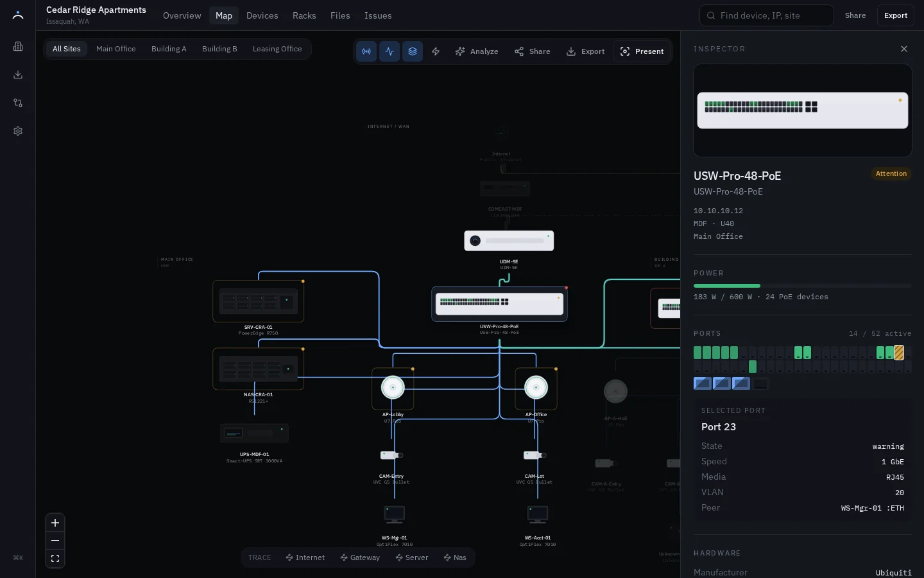Start Present mode
The width and height of the screenshot is (924, 578).
pyautogui.click(x=642, y=51)
